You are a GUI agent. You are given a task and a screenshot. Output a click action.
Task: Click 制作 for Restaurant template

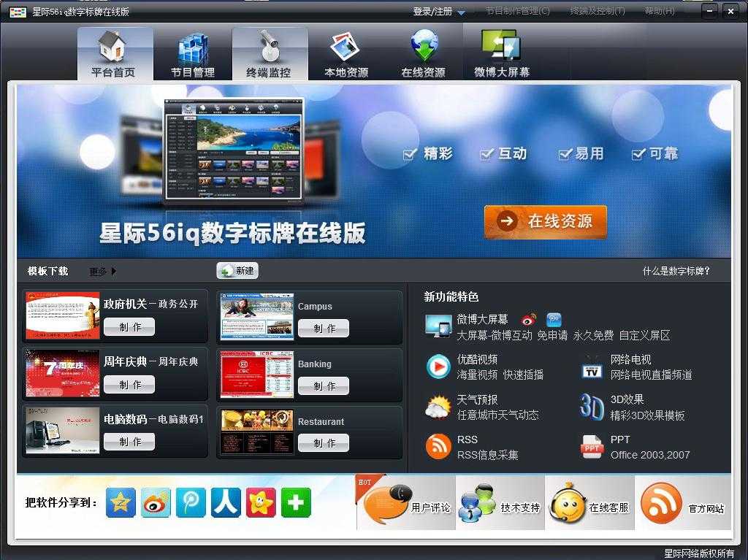[x=324, y=443]
